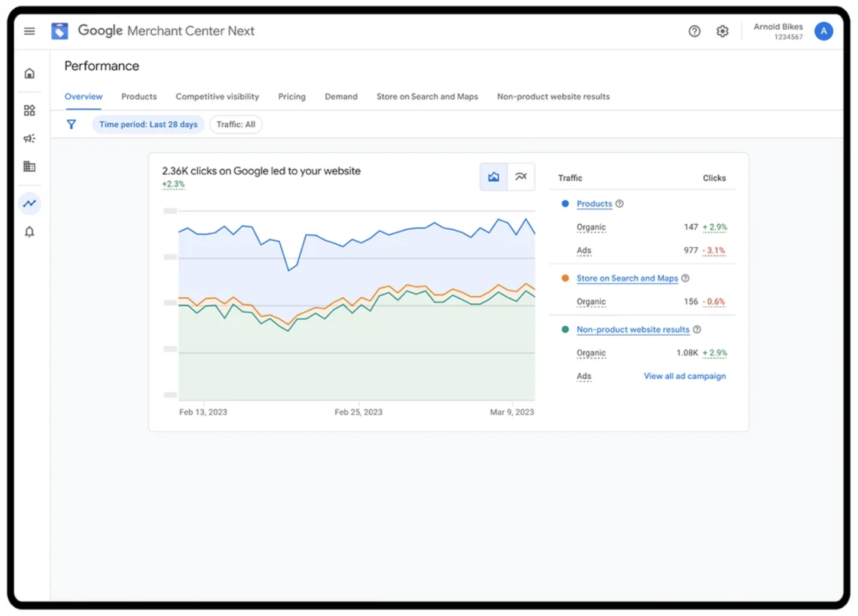Open the Pricing tab
Image resolution: width=858 pixels, height=616 pixels.
(292, 96)
